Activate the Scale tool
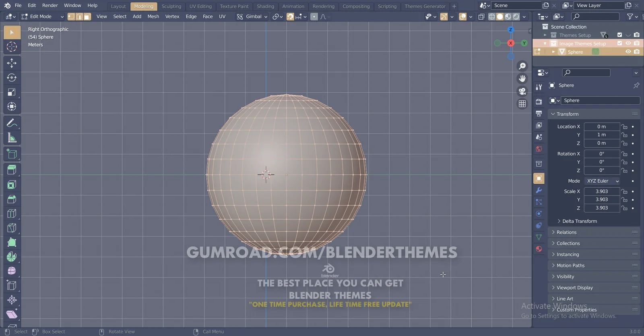Viewport: 644px width, 336px height. pos(12,92)
